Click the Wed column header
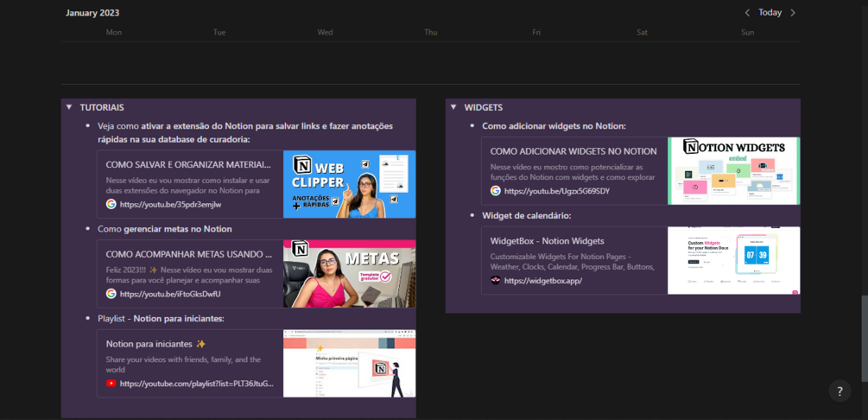Screen dimensions: 868x420 coord(325,32)
